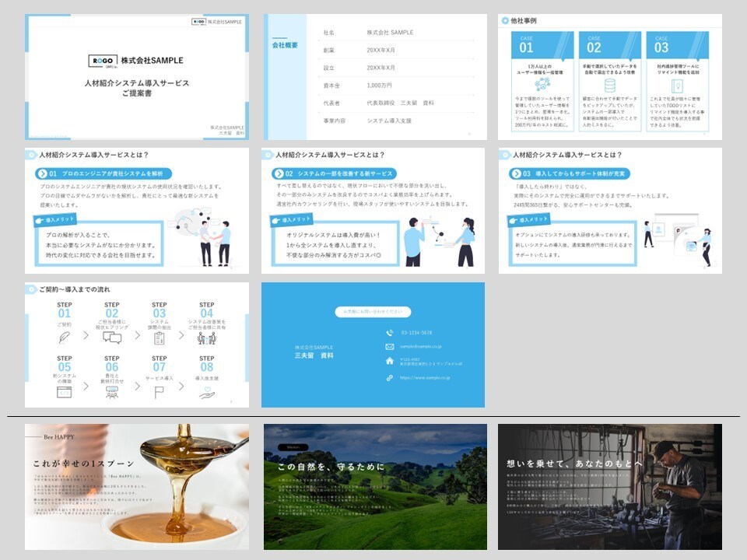Select the dark blacksmith workshop slide
This screenshot has width=747, height=560.
[x=610, y=487]
